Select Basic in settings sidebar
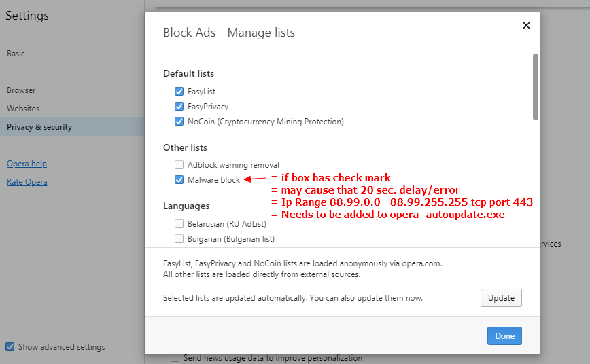 point(16,54)
